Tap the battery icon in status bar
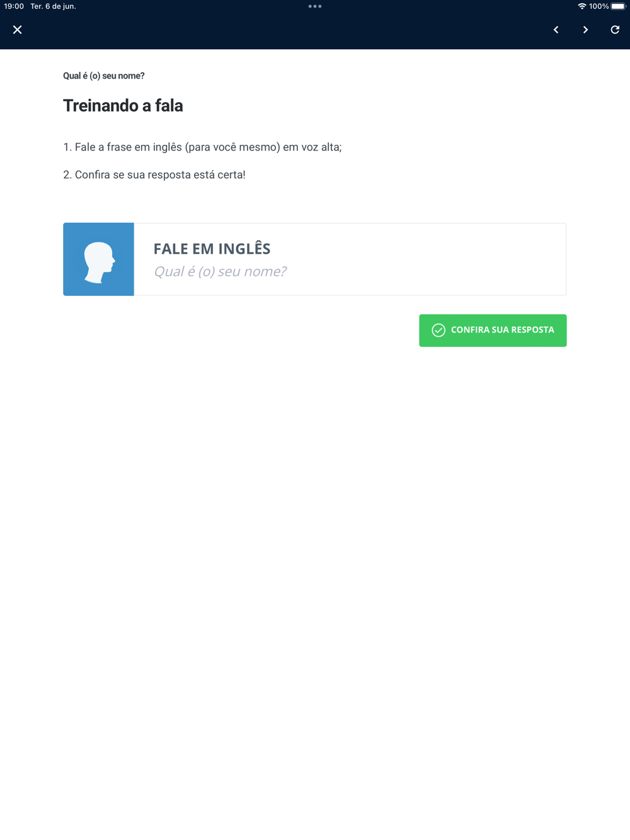This screenshot has height=840, width=630. pyautogui.click(x=619, y=6)
